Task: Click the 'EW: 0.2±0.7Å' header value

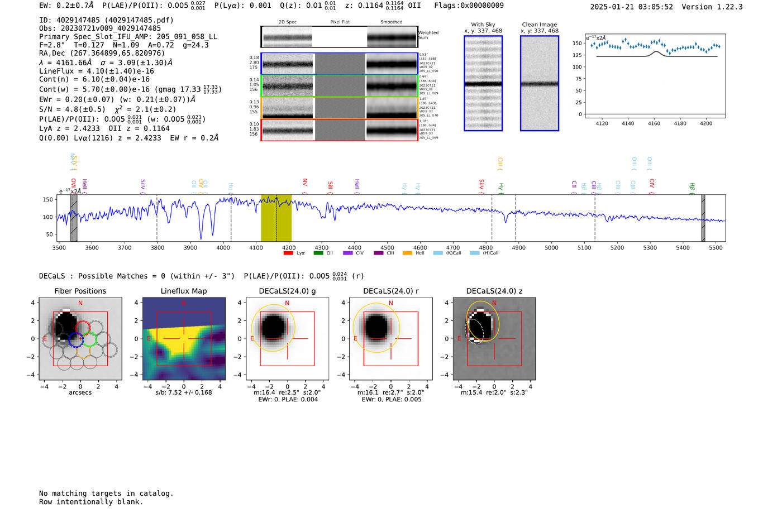Action: pyautogui.click(x=66, y=6)
